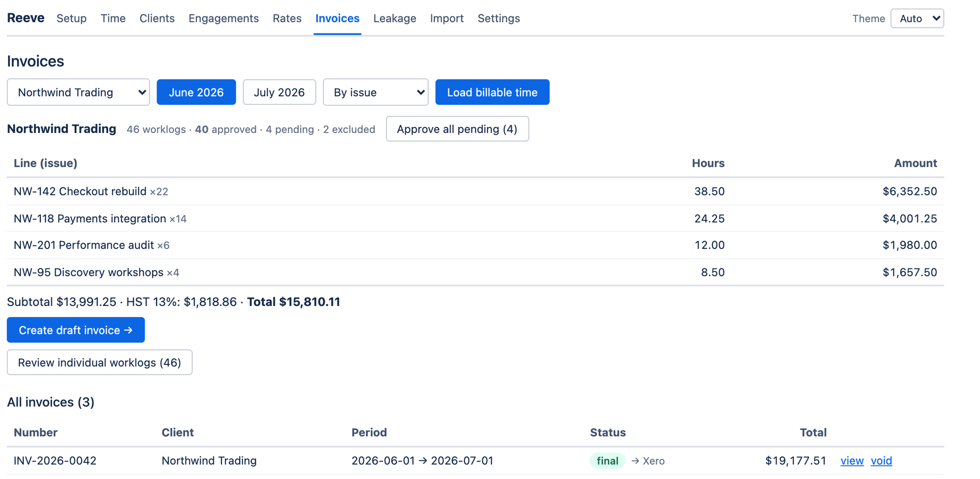Void invoice INV-2026-0042
The height and width of the screenshot is (479, 980).
tap(881, 461)
